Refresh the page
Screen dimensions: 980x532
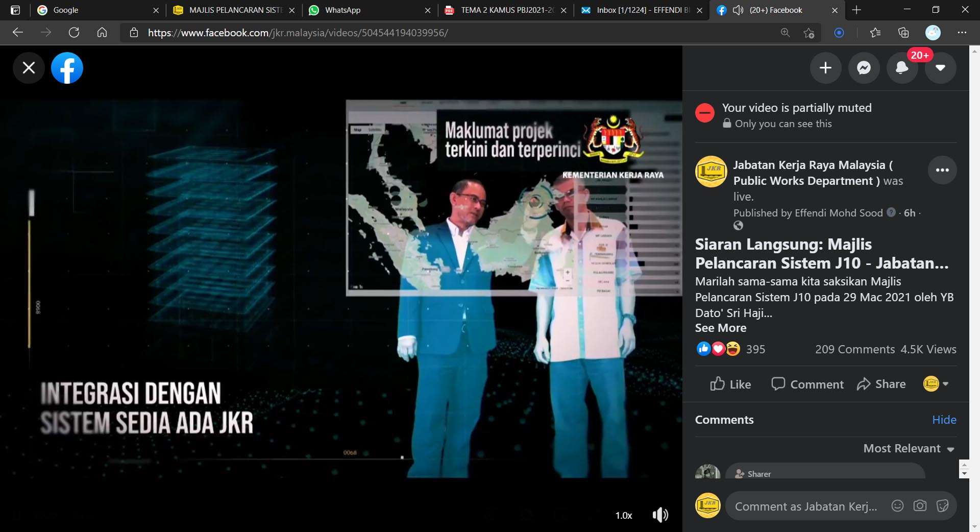74,33
